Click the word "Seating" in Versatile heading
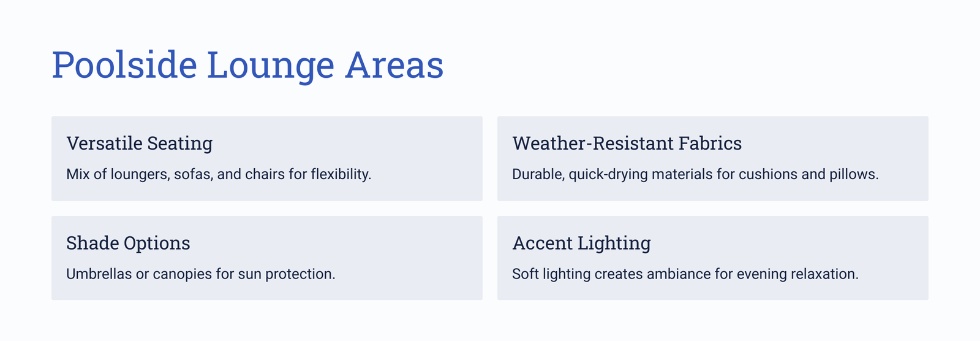 [181, 144]
